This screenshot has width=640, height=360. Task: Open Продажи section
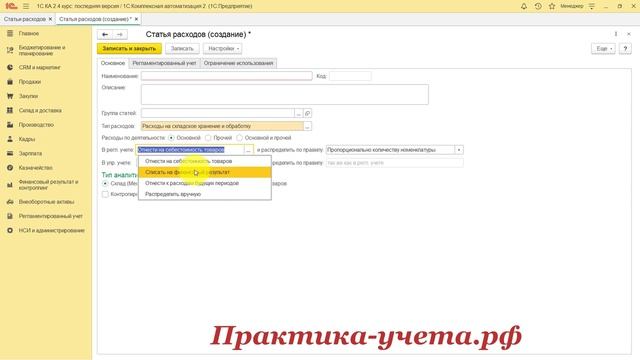29,82
